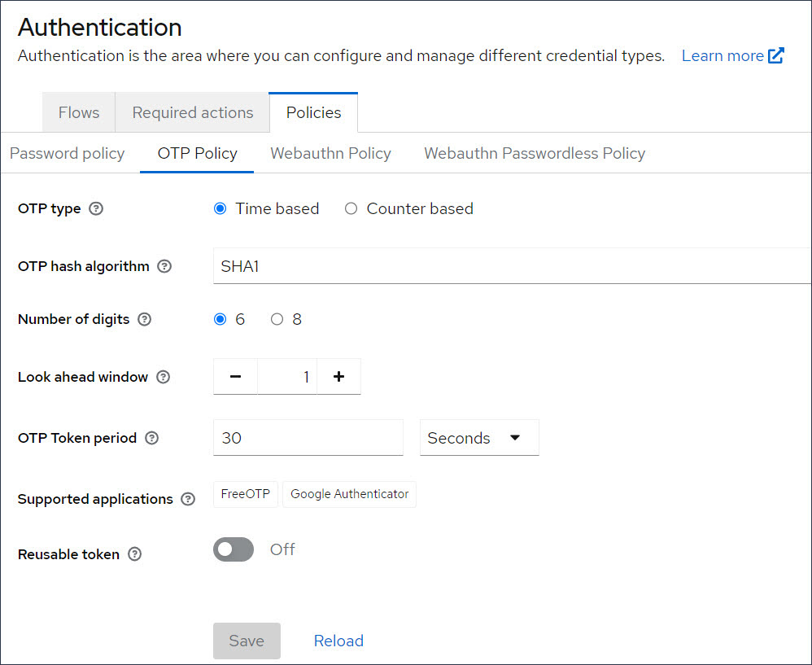
Task: Switch to the Flows tab
Action: tap(78, 112)
